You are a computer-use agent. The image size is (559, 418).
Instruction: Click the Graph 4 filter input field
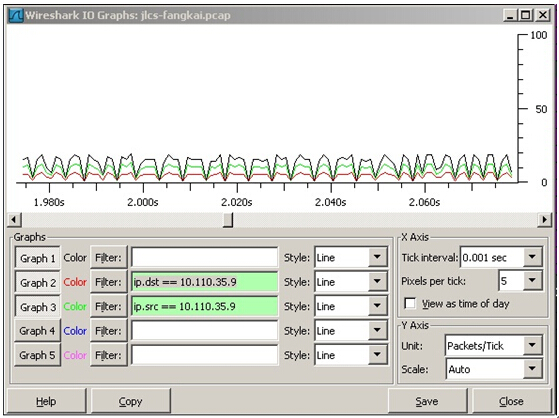(204, 331)
